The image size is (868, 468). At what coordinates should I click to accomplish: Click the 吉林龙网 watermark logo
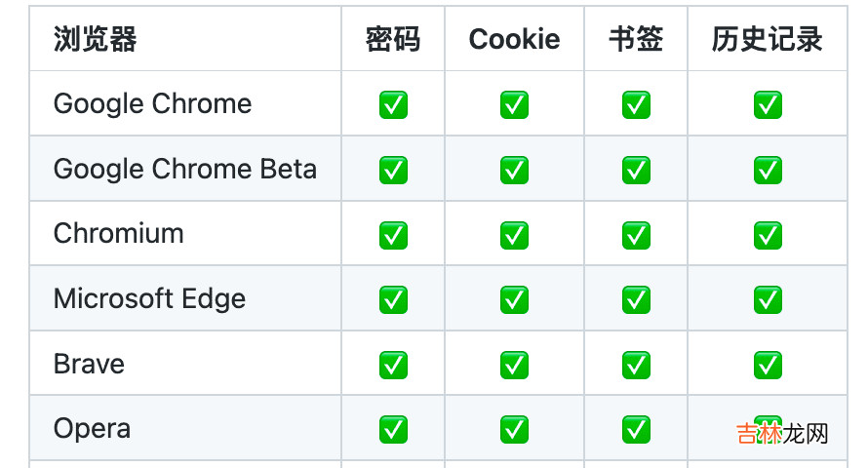pyautogui.click(x=781, y=434)
